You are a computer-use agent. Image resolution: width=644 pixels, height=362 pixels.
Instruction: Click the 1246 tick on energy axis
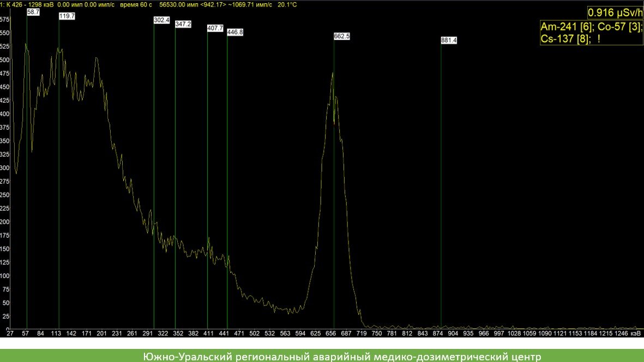621,334
